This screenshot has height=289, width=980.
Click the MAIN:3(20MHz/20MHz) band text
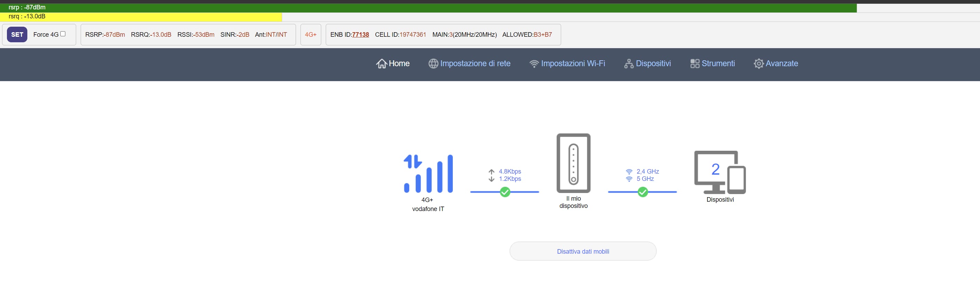click(465, 35)
